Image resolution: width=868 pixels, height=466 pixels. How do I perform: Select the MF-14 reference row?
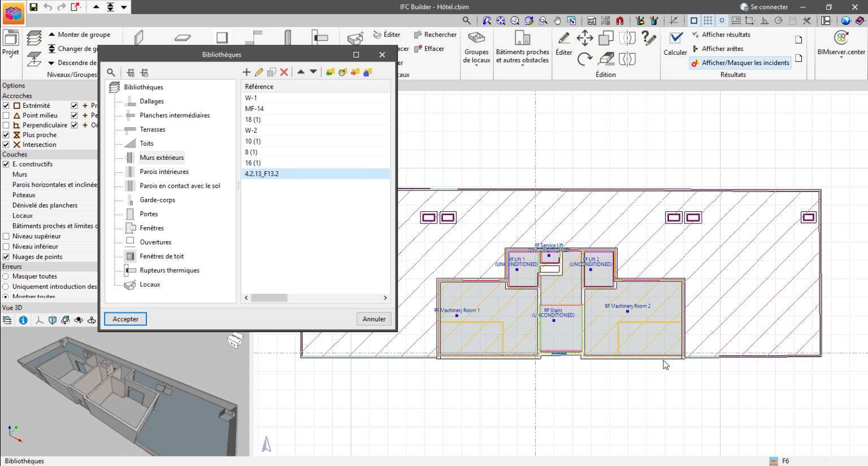click(x=254, y=109)
